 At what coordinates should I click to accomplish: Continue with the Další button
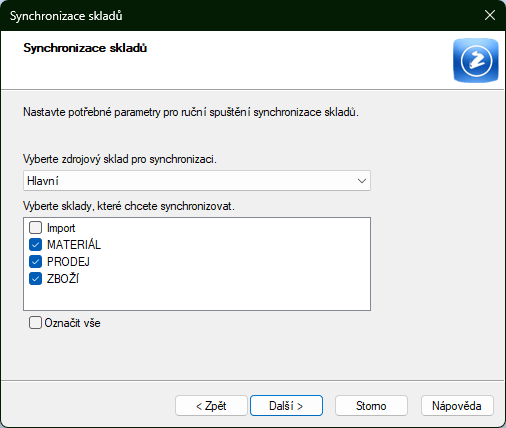[x=286, y=406]
